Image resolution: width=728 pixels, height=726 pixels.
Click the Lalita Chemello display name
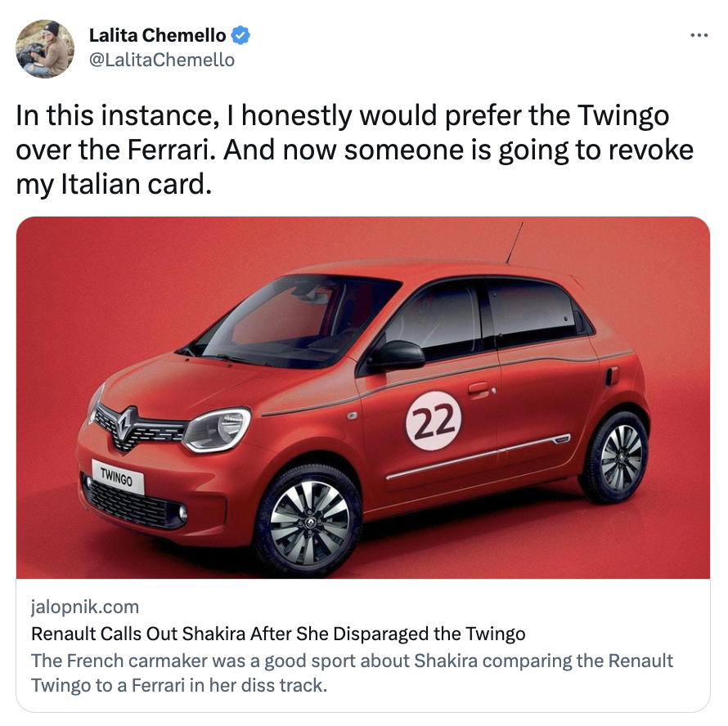coord(157,35)
